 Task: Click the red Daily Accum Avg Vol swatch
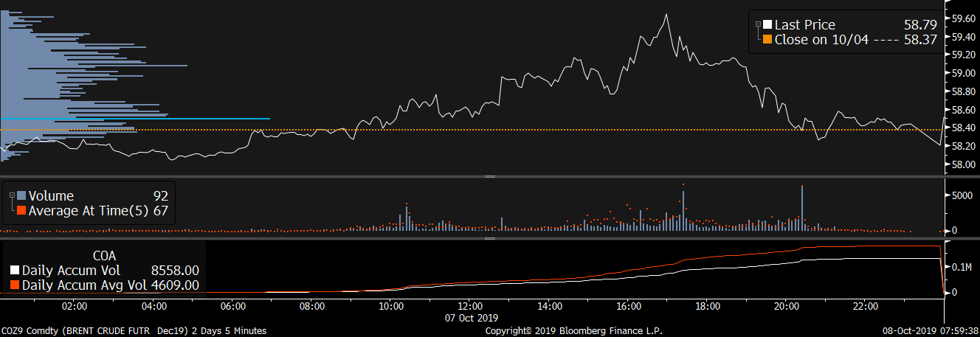click(15, 285)
